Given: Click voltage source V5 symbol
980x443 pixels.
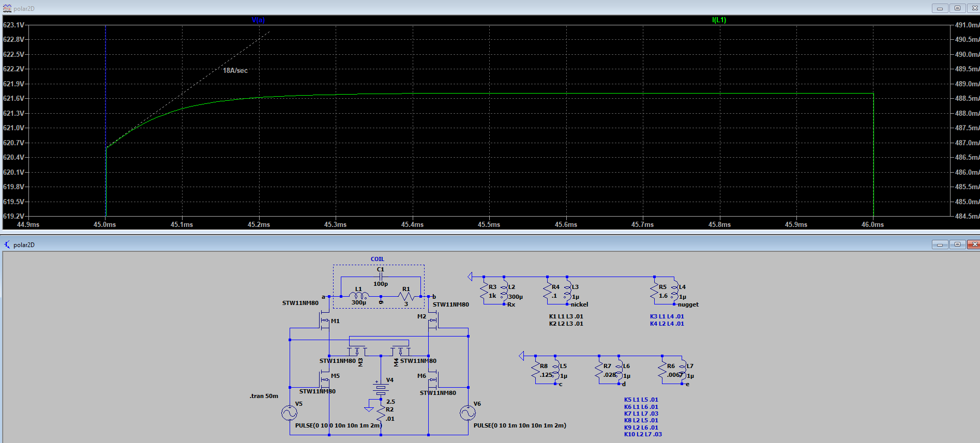Looking at the screenshot, I should 289,413.
